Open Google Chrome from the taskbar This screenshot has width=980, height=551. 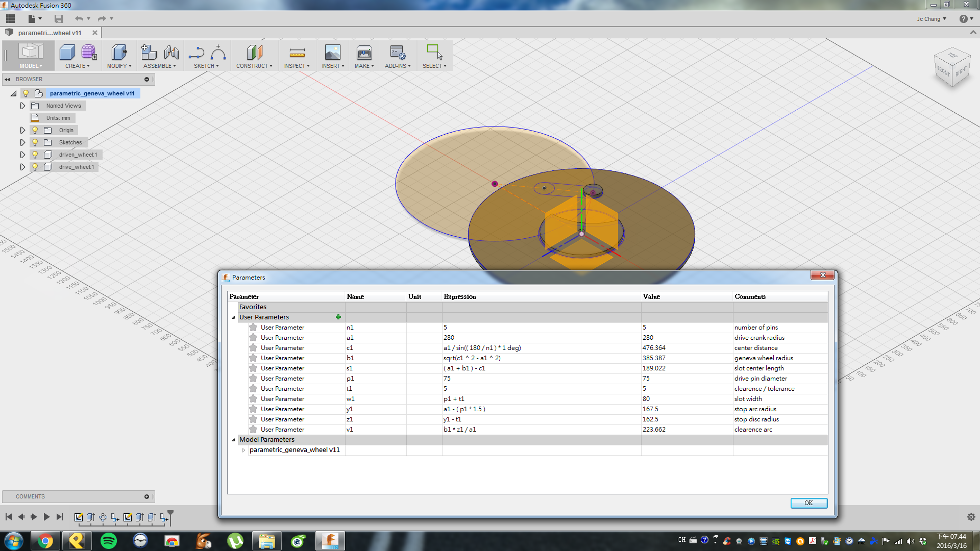(x=45, y=540)
